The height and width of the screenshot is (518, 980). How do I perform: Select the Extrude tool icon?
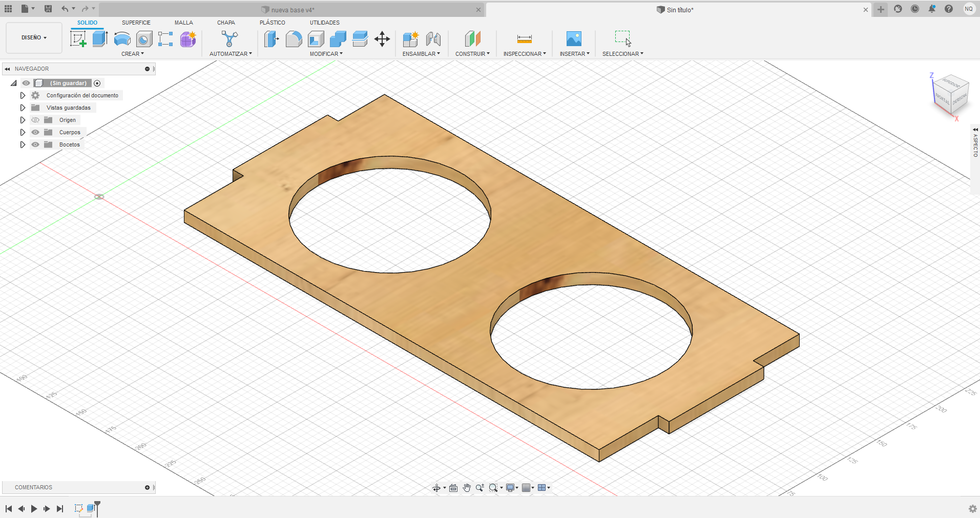pos(100,39)
